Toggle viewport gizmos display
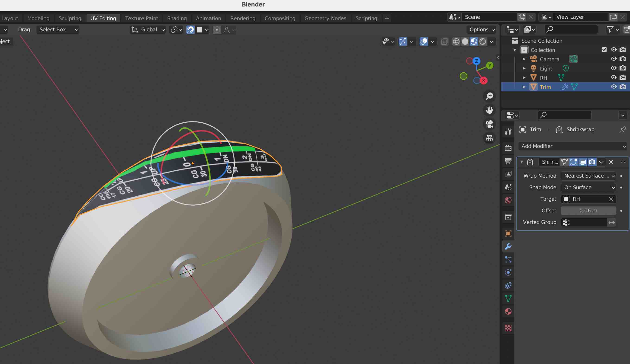The width and height of the screenshot is (630, 364). pyautogui.click(x=403, y=42)
